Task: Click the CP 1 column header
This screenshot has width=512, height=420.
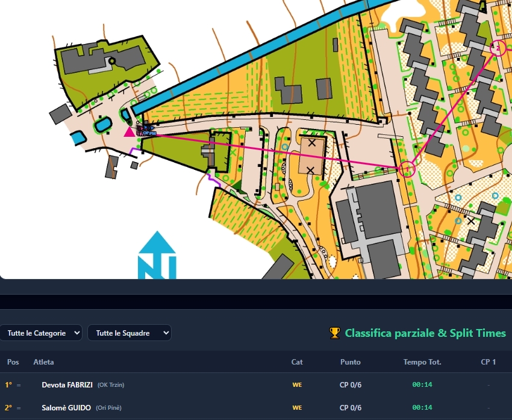Action: coord(488,362)
